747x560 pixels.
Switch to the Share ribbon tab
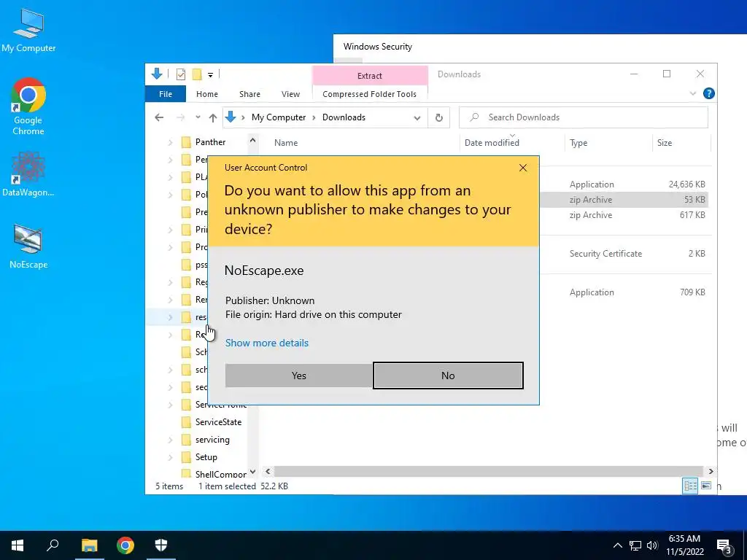(249, 94)
